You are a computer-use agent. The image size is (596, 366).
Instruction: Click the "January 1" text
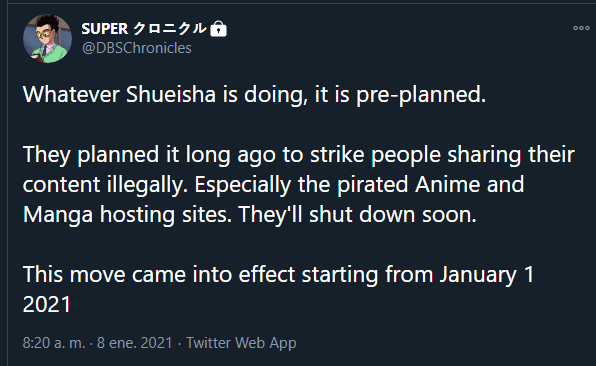coord(487,275)
